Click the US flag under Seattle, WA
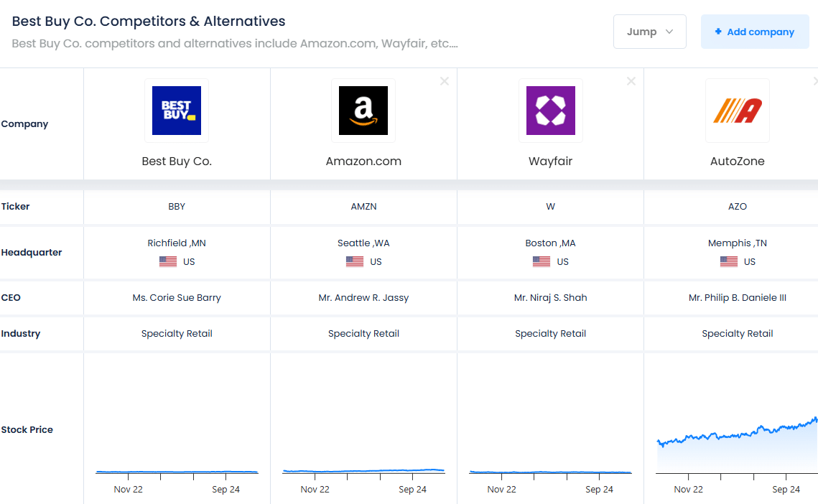This screenshot has width=818, height=504. 355,261
